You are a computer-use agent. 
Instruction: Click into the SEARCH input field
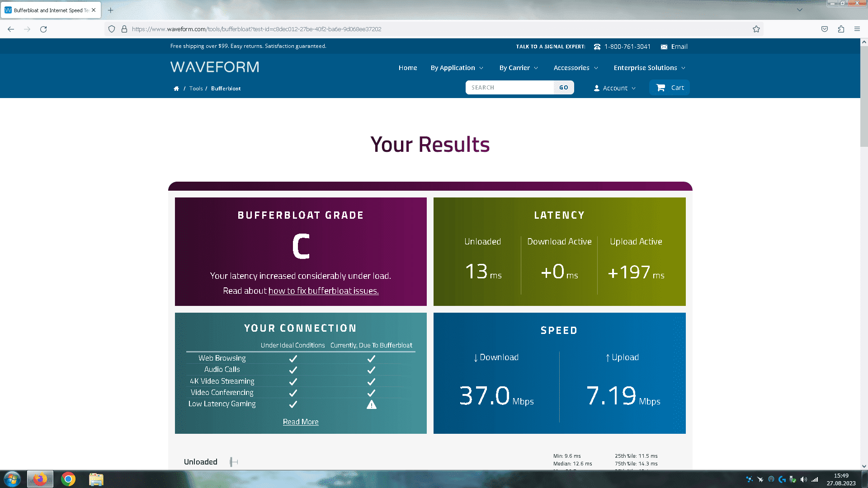click(509, 88)
